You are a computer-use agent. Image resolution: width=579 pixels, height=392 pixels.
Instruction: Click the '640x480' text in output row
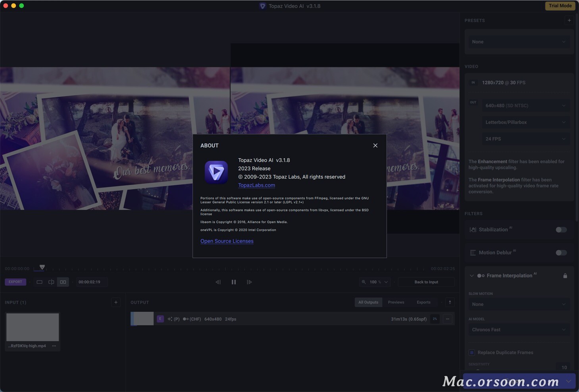point(213,319)
